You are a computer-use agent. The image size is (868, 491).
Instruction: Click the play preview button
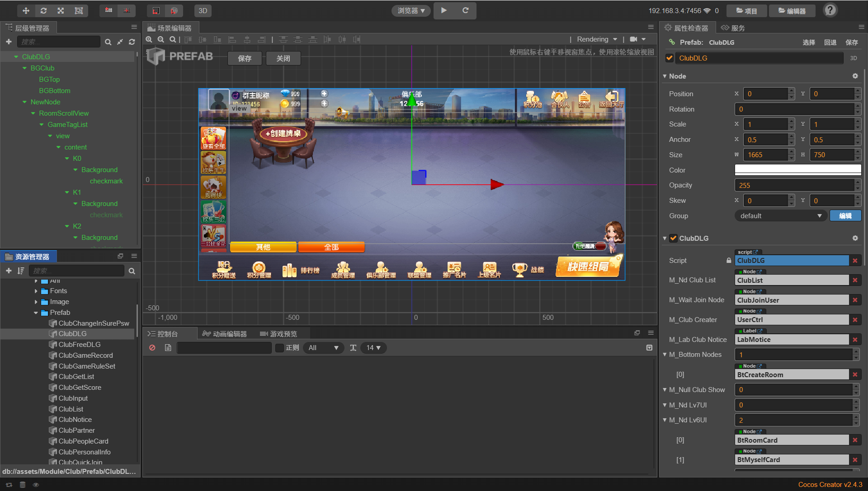(x=444, y=10)
